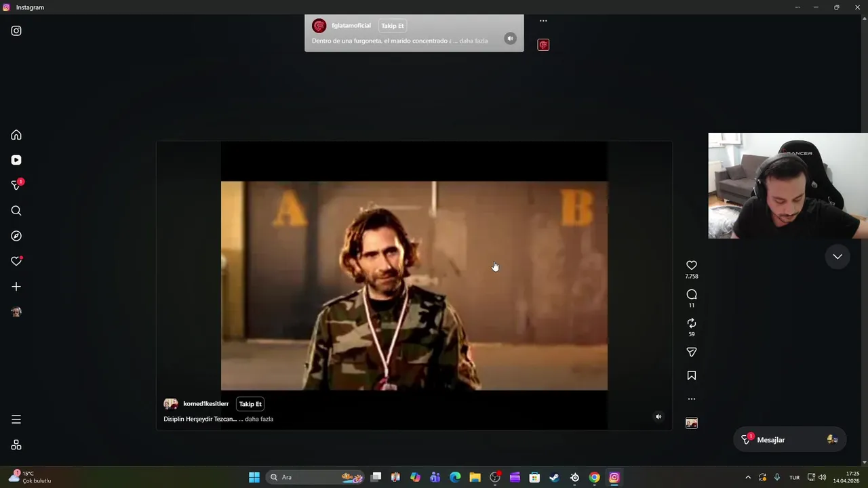This screenshot has height=488, width=868.
Task: Go to next reel with down chevron
Action: [x=837, y=257]
